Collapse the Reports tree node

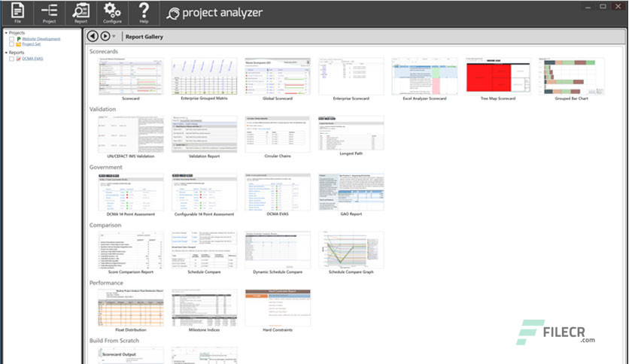pyautogui.click(x=6, y=53)
